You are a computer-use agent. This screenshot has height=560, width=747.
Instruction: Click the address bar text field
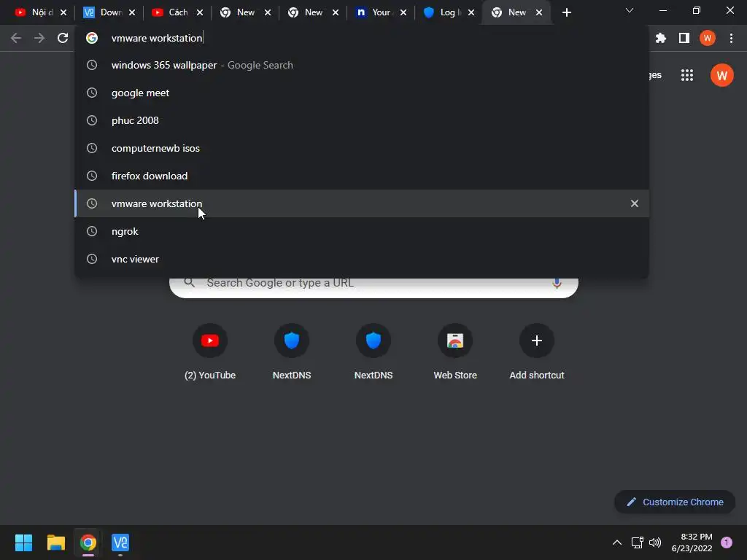(362, 38)
